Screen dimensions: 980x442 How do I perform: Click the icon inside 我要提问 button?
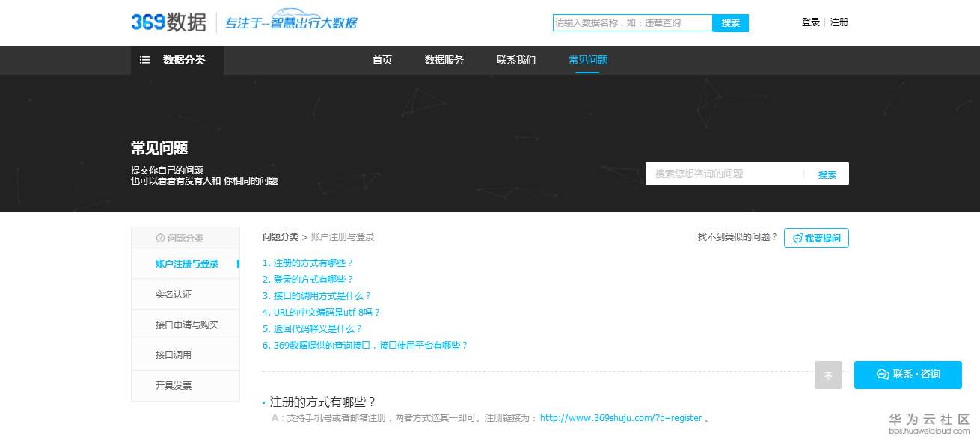797,238
